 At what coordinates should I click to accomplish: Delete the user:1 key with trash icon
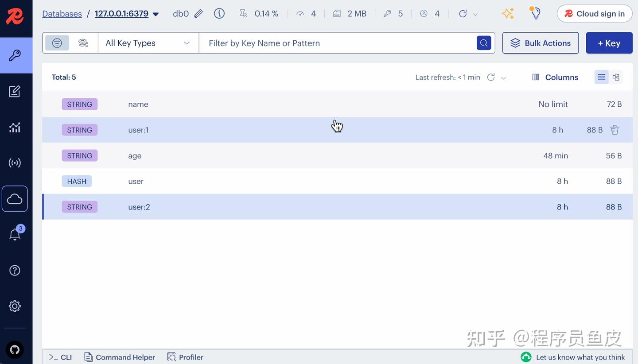coord(615,130)
